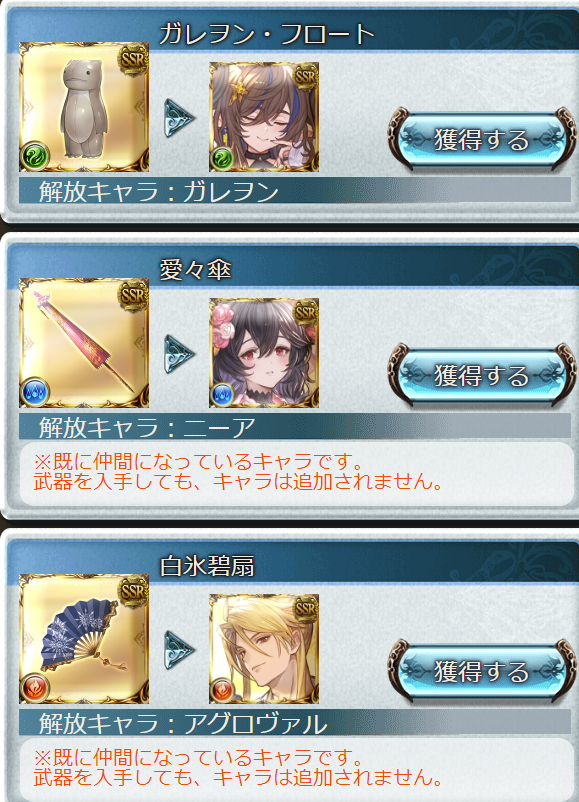Image resolution: width=579 pixels, height=802 pixels.
Task: Obtain the 愛々傘 weapon with 獲得する
Action: [481, 375]
